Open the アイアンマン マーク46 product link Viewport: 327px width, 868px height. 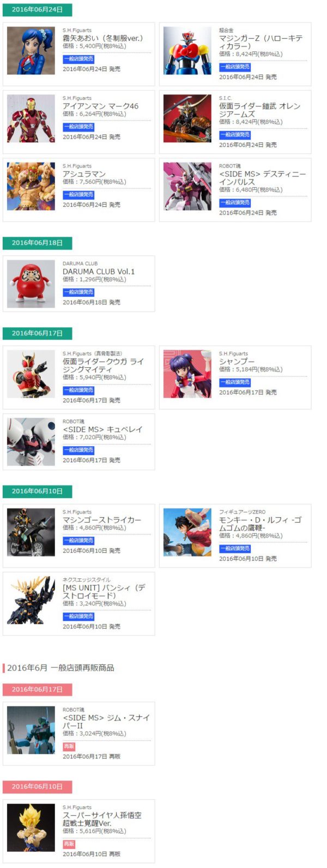(x=100, y=106)
